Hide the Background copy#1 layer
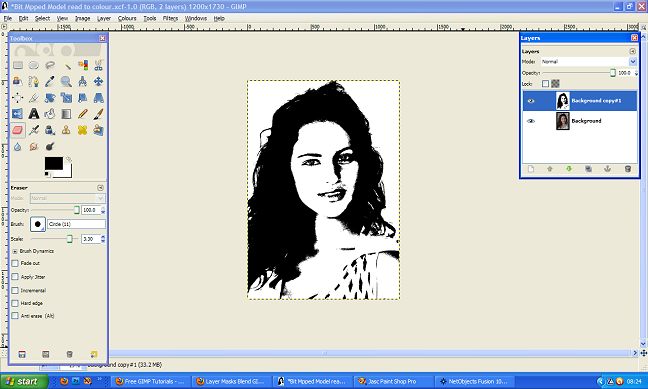 [531, 100]
